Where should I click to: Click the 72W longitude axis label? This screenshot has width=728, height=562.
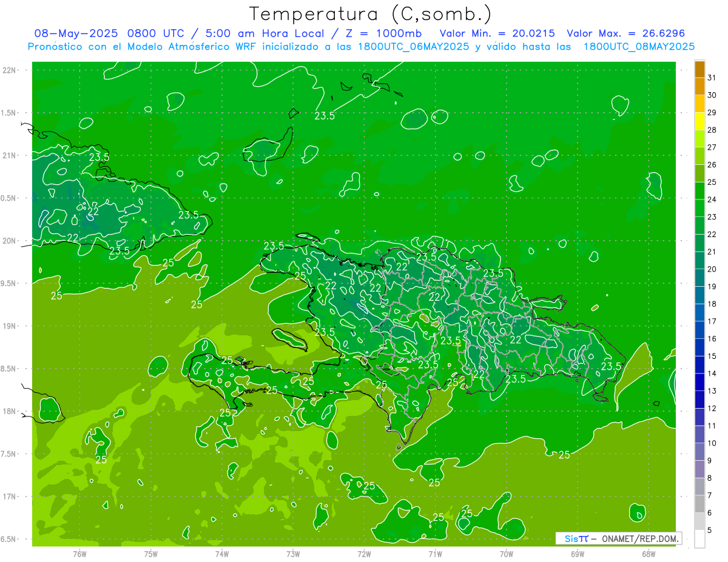(x=364, y=554)
